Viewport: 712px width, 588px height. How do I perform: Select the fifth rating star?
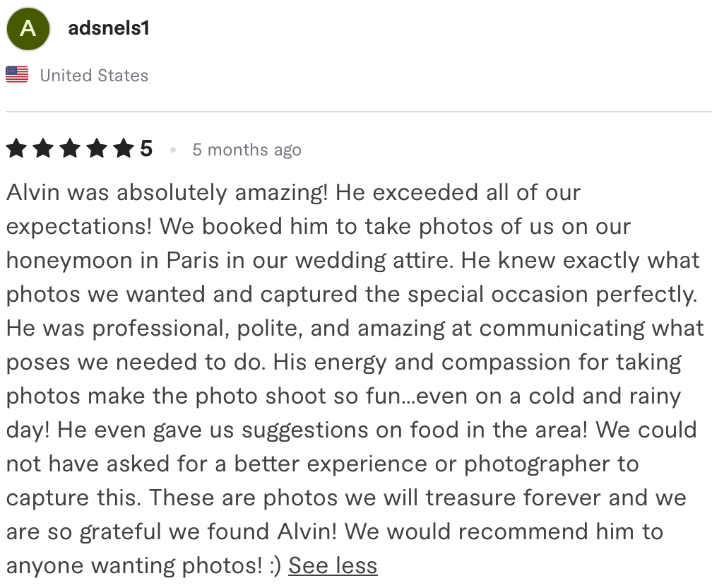124,148
